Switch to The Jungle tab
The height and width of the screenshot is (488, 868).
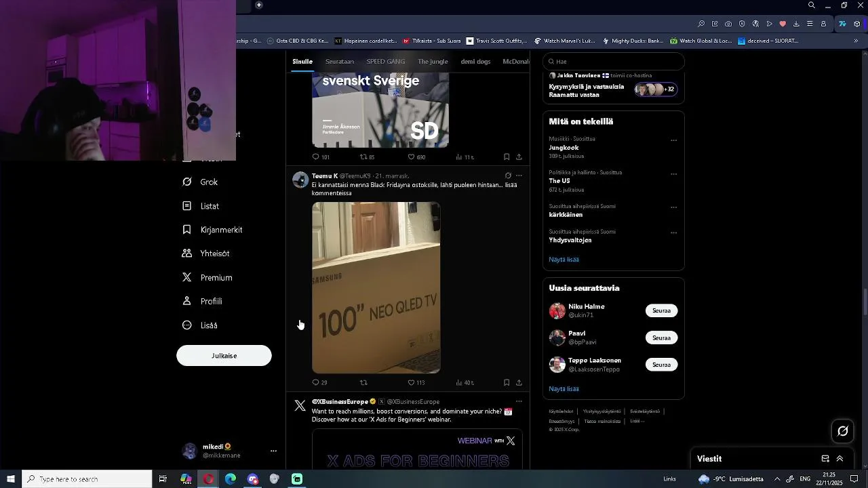pyautogui.click(x=433, y=62)
